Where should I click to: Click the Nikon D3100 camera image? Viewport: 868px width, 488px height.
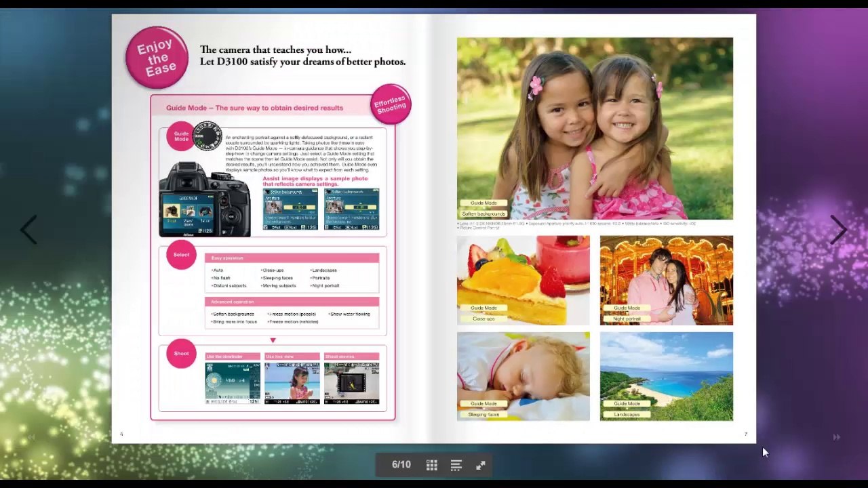point(205,199)
